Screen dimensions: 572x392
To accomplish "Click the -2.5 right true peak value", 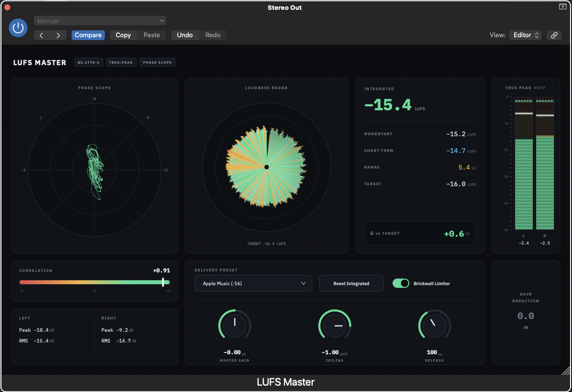I will click(x=545, y=243).
